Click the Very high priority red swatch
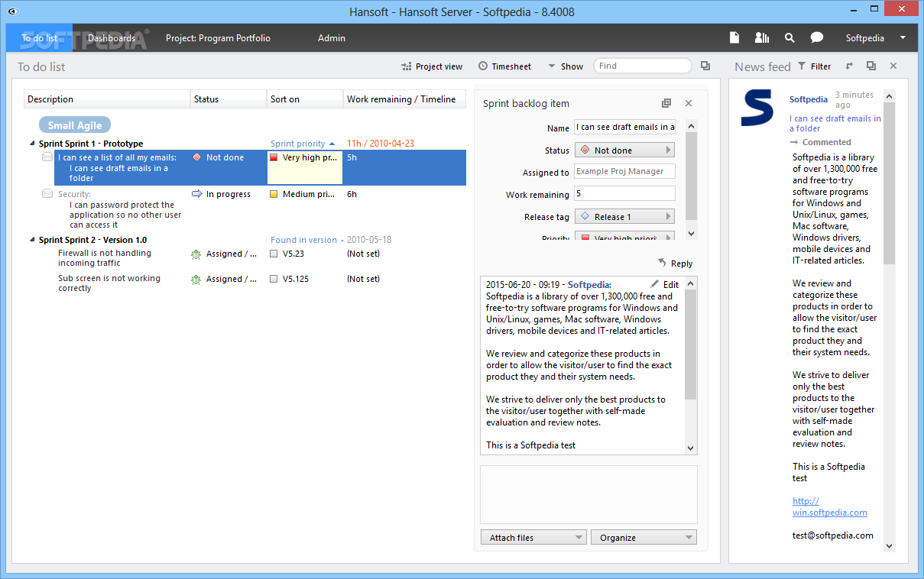 pyautogui.click(x=274, y=157)
